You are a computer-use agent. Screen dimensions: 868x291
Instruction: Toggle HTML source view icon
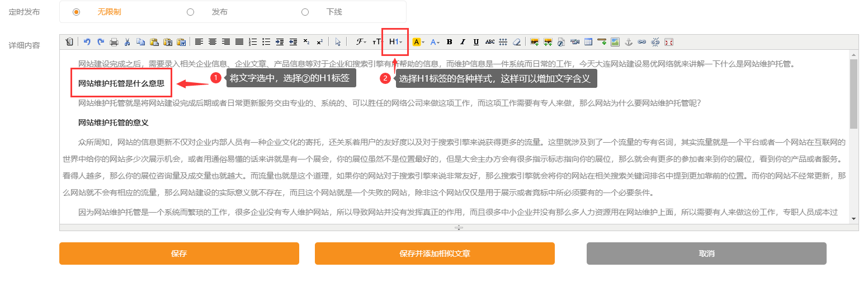69,42
